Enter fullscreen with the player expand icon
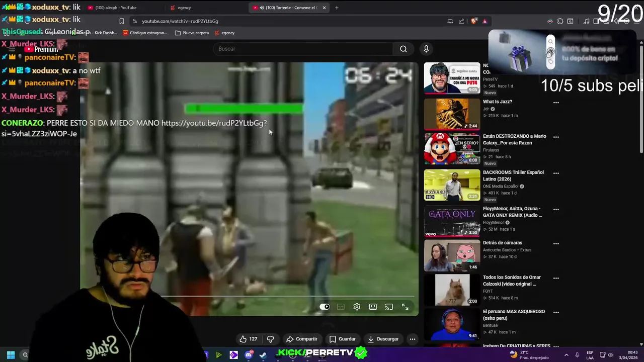Viewport: 644px width, 362px height. pos(405,307)
